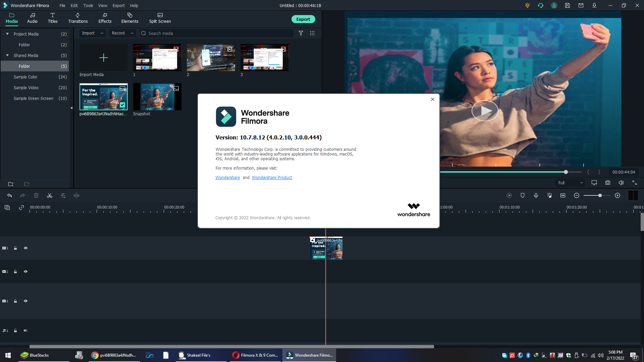The image size is (644, 362).
Task: Click the Search media field
Action: pos(216,33)
